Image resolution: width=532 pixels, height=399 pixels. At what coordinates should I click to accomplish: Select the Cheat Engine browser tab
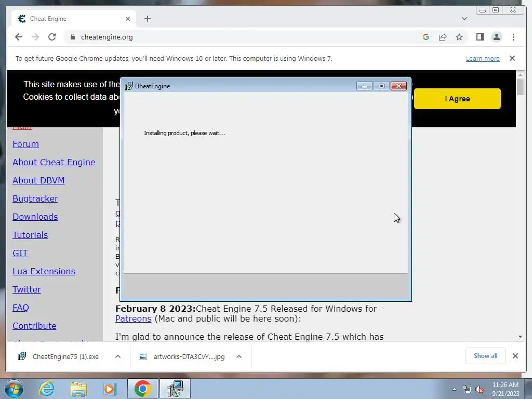(74, 19)
